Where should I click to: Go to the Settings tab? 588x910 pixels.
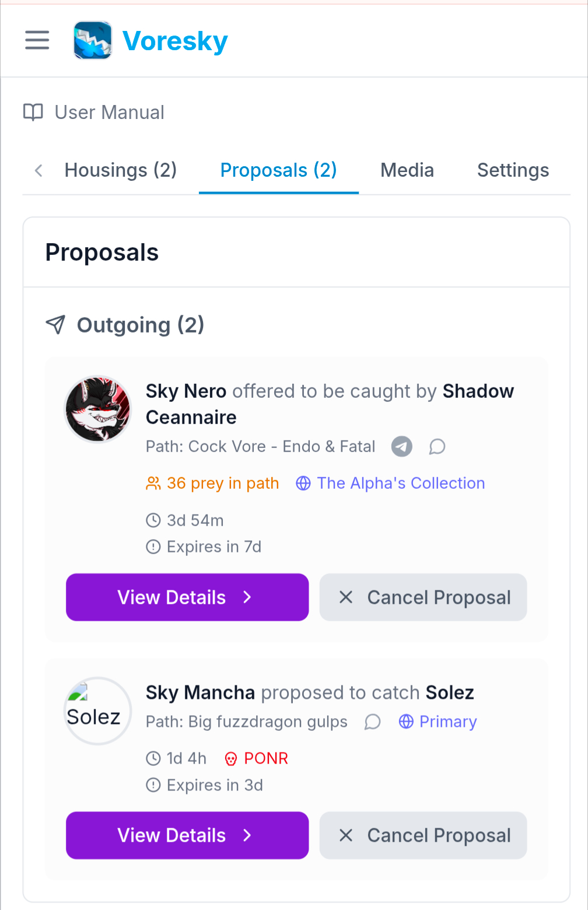pyautogui.click(x=513, y=170)
